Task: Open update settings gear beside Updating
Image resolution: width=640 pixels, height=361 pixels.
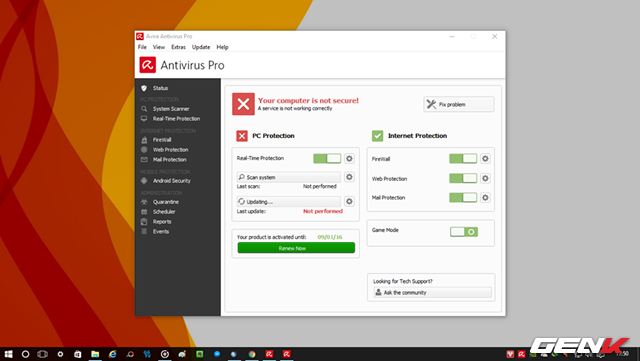Action: [349, 201]
